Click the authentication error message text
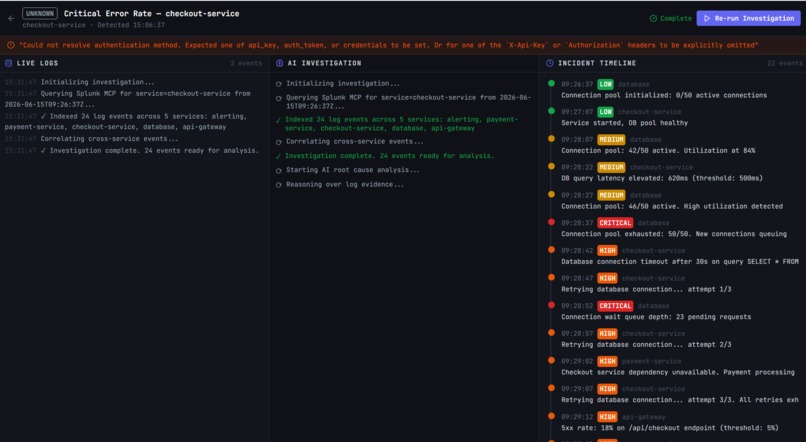This screenshot has height=442, width=806. 389,45
